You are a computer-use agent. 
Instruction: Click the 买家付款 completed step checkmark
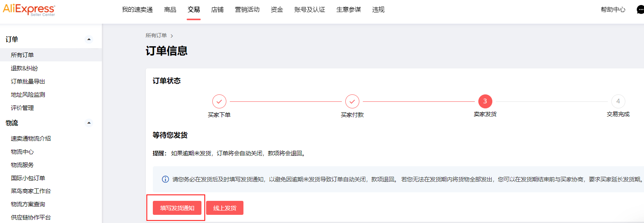[x=352, y=101]
